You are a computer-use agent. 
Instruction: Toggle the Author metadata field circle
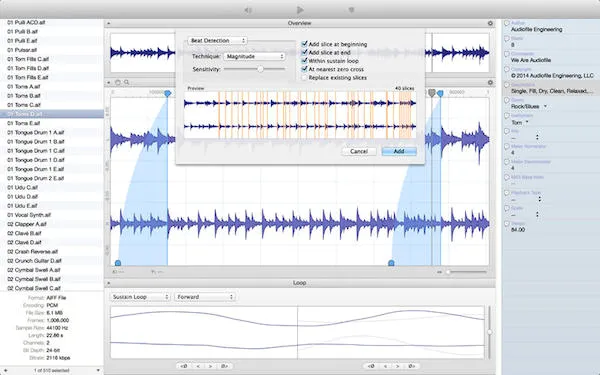pyautogui.click(x=507, y=23)
